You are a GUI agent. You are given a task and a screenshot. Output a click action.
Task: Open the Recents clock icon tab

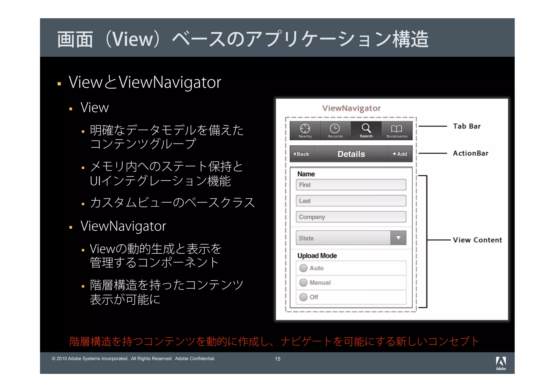(x=335, y=131)
